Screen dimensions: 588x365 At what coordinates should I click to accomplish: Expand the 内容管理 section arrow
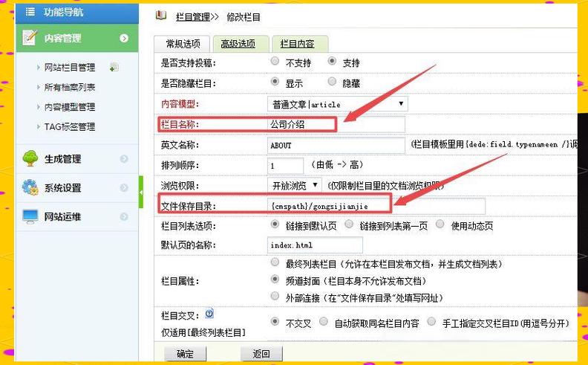124,39
